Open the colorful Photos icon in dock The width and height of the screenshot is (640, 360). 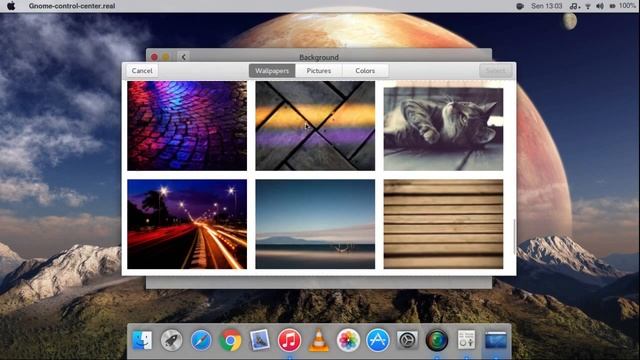click(x=348, y=340)
